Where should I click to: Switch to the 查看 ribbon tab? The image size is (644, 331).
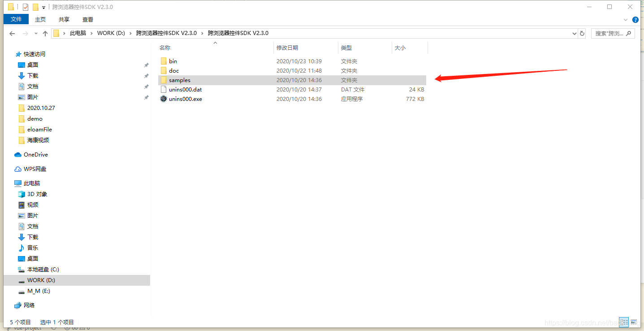pos(88,19)
